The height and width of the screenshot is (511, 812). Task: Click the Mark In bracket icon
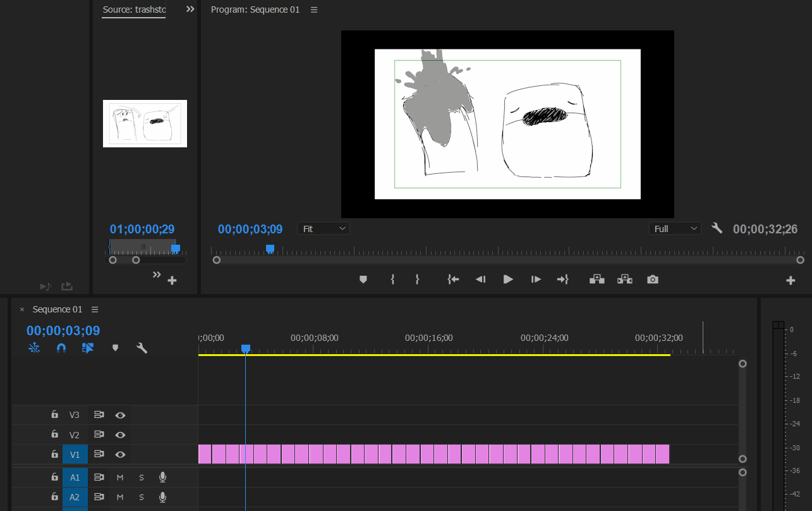(x=392, y=280)
